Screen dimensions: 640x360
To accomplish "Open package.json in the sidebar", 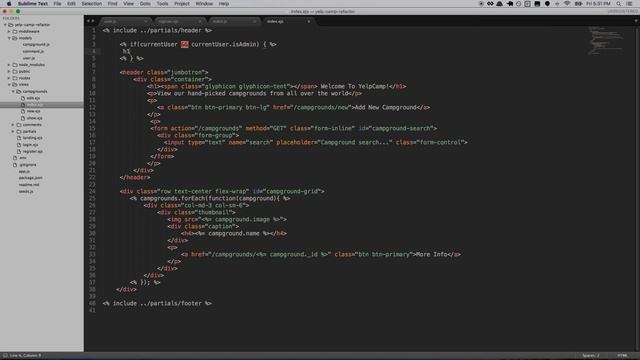I will pos(31,178).
